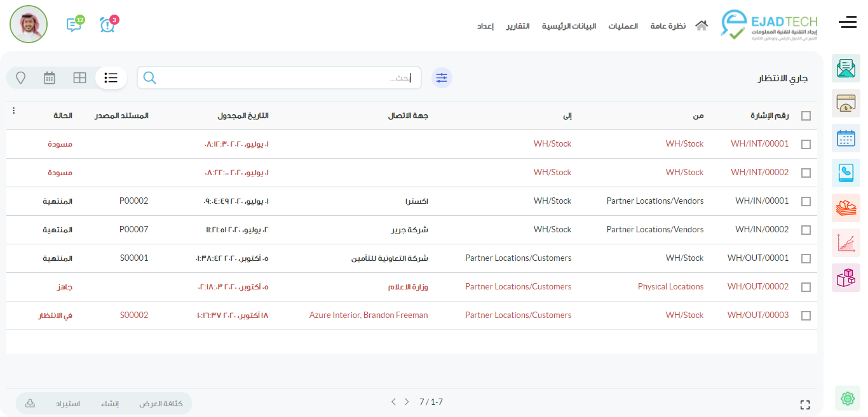The width and height of the screenshot is (868, 417).
Task: Select checkbox for WH/INT/00001 row
Action: tap(806, 145)
